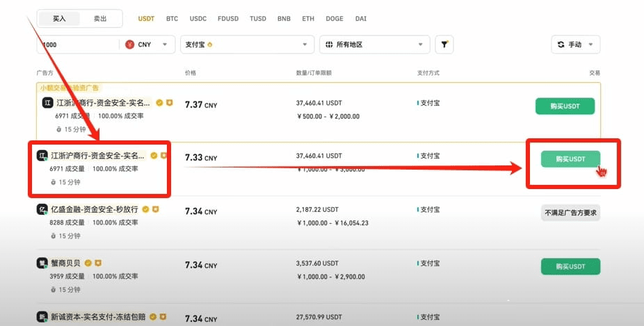Click the verified badge next to 亿盛金融
This screenshot has height=326, width=644.
[x=145, y=209]
